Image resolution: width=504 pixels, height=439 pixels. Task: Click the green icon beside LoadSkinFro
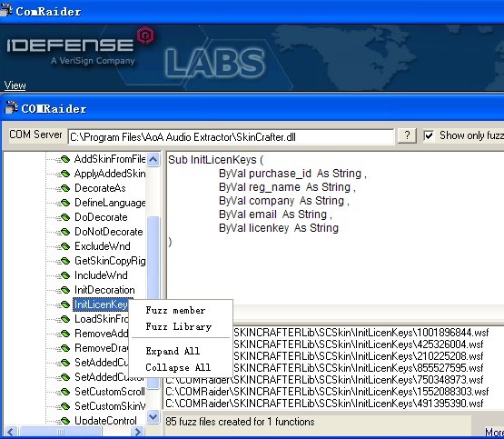64,319
